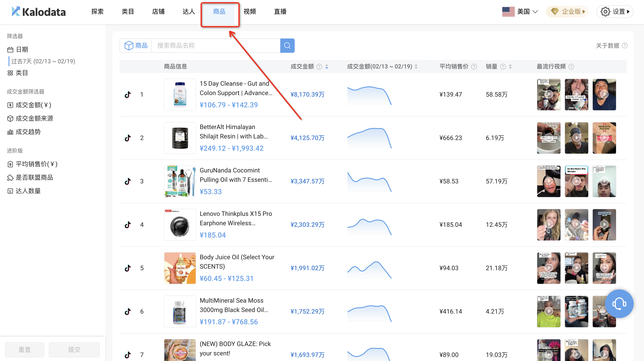Open GuruNanda Cocomint Pulling Oil title

click(x=236, y=175)
